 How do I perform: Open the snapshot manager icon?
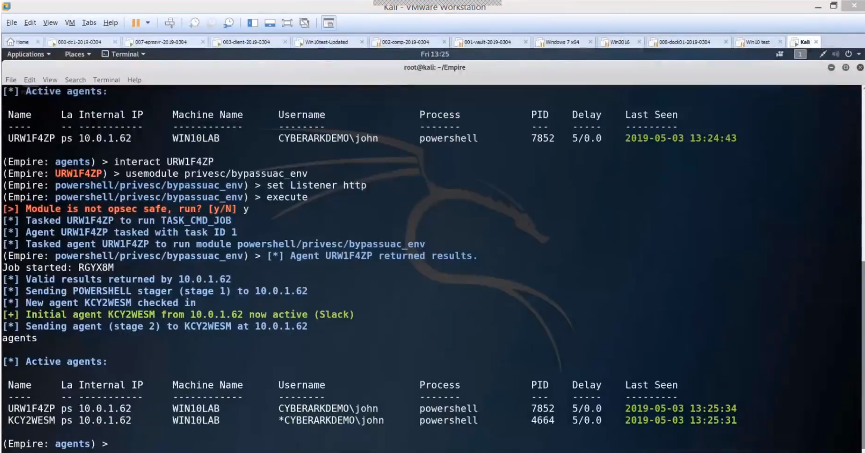pyautogui.click(x=228, y=23)
